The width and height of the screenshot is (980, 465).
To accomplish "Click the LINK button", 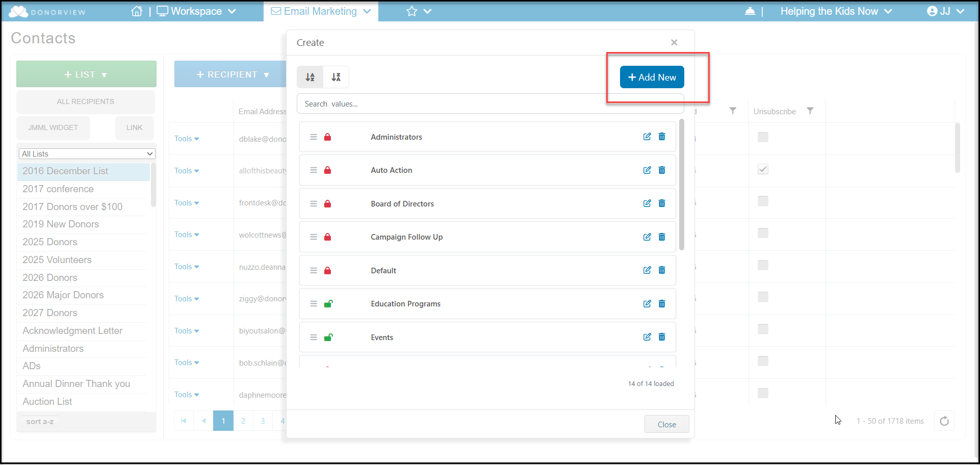I will click(x=135, y=127).
